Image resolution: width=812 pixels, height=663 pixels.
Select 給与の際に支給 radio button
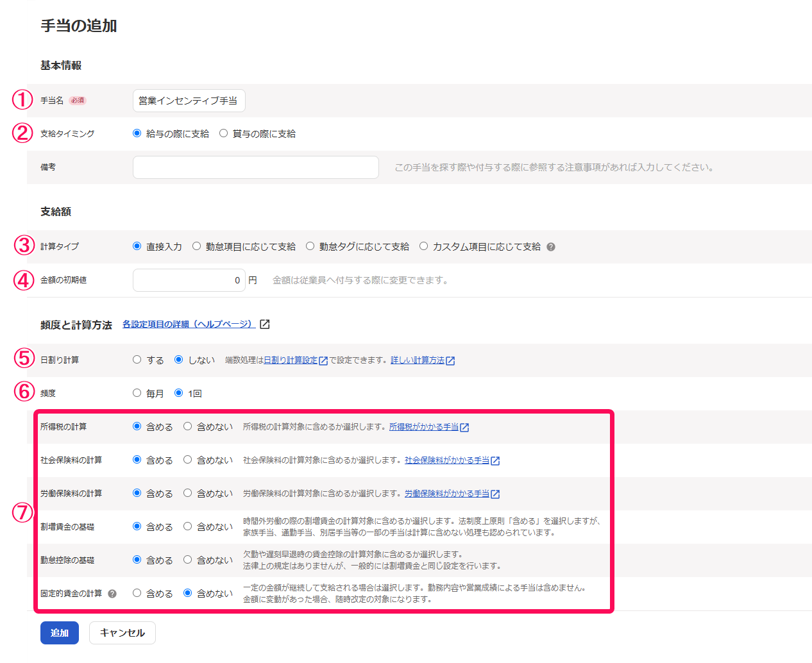point(137,133)
